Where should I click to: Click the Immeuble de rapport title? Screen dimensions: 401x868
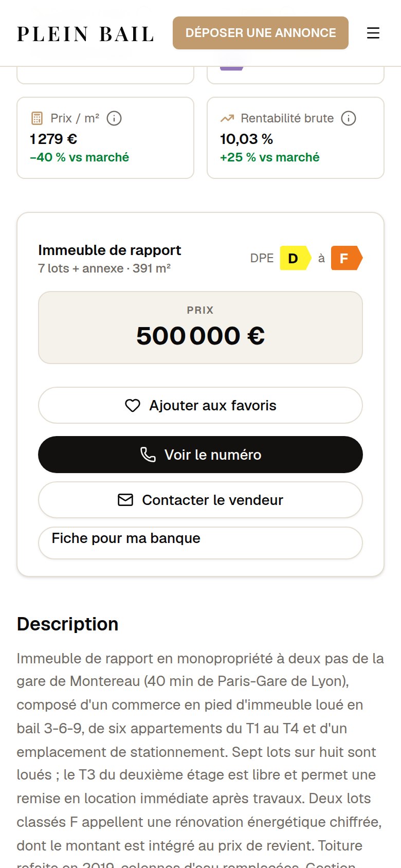(x=110, y=250)
